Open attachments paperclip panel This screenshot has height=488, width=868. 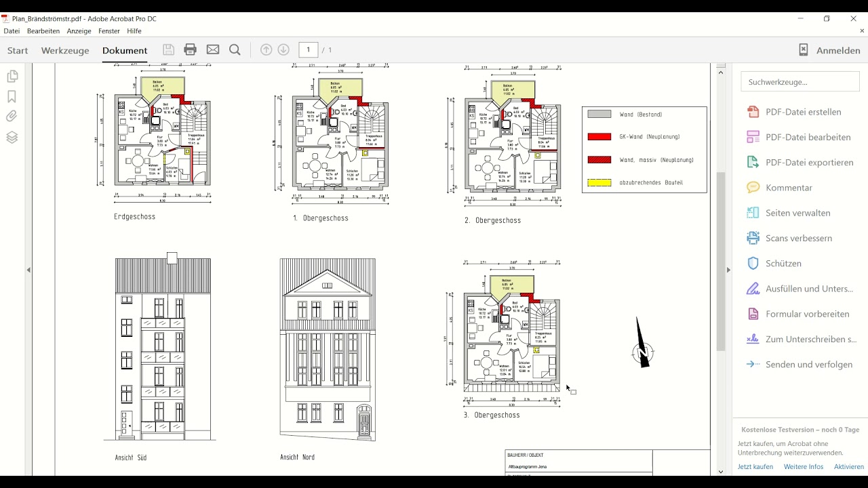click(x=12, y=117)
